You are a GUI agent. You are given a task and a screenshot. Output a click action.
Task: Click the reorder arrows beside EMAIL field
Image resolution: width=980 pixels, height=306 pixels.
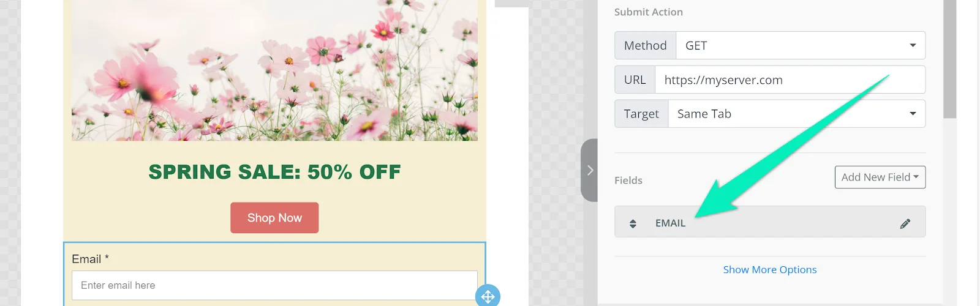(633, 223)
